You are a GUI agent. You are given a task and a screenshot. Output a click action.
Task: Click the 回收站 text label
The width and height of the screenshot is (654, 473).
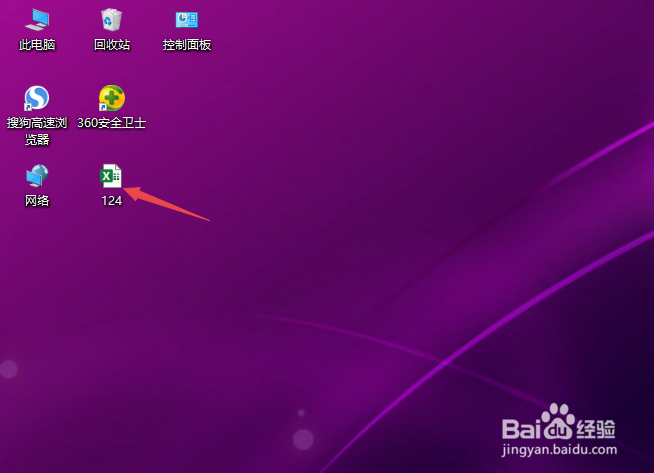coord(112,45)
